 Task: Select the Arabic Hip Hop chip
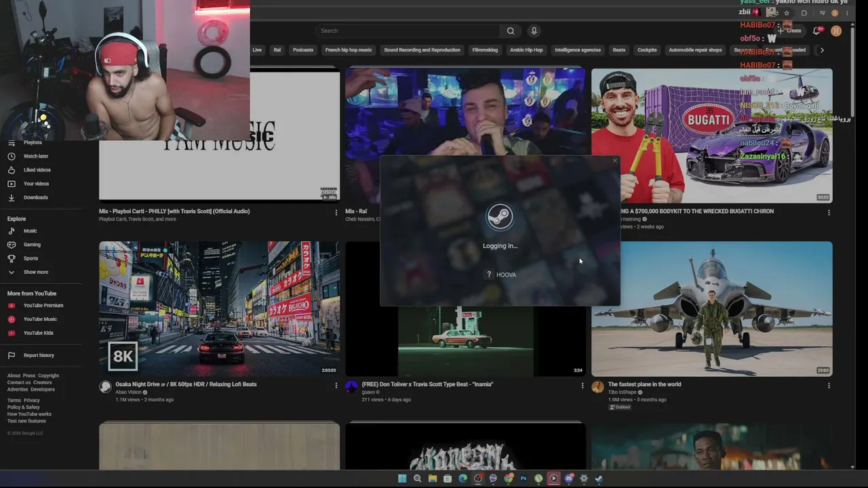(x=526, y=49)
